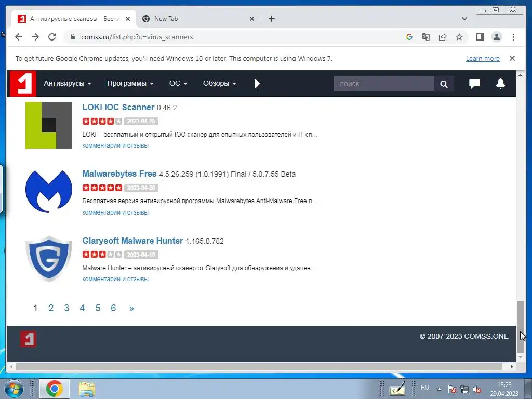Image resolution: width=532 pixels, height=399 pixels.
Task: Open the Антивирусы dropdown menu
Action: [x=68, y=84]
